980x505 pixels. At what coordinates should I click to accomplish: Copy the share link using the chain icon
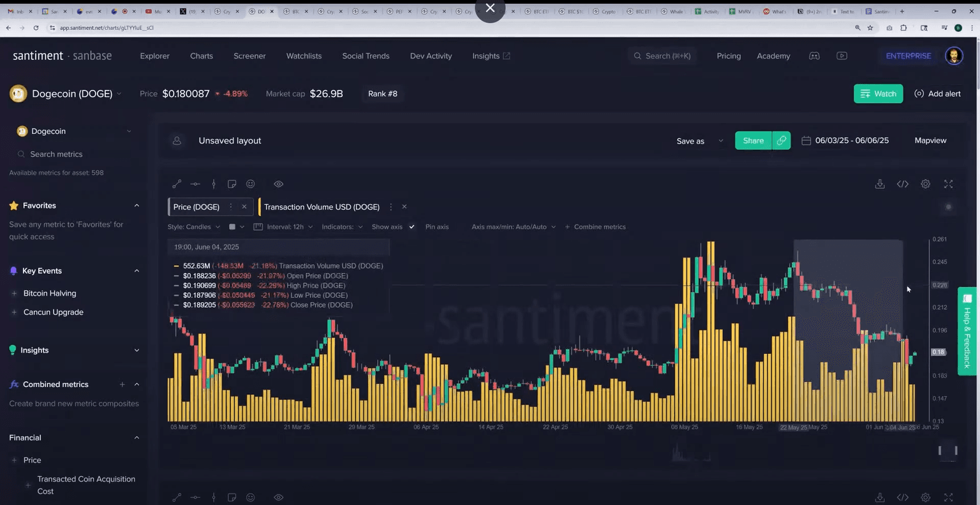pos(781,141)
